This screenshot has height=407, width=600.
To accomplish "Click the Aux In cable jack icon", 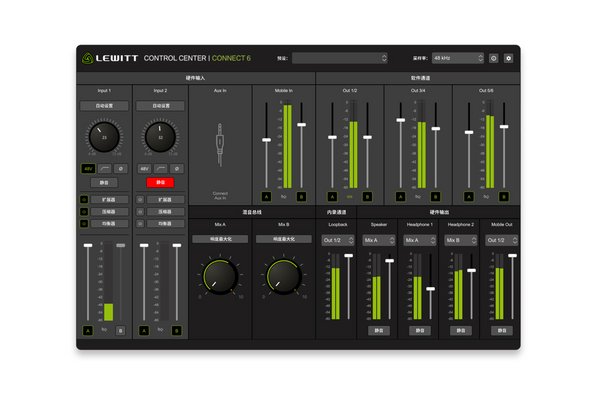I will click(x=219, y=146).
